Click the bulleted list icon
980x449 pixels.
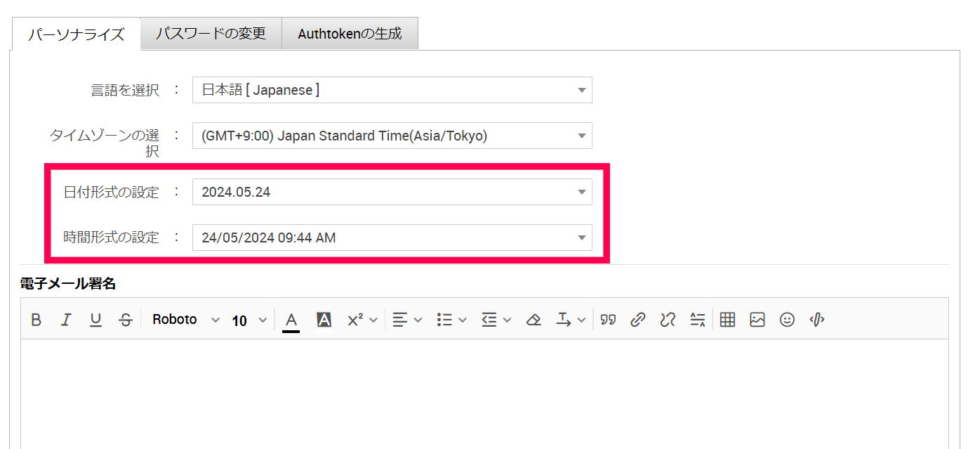point(444,320)
